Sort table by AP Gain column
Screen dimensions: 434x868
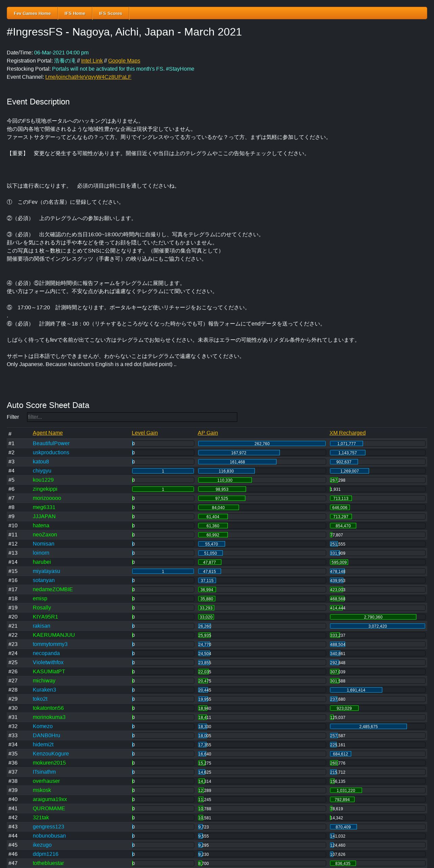tap(208, 433)
